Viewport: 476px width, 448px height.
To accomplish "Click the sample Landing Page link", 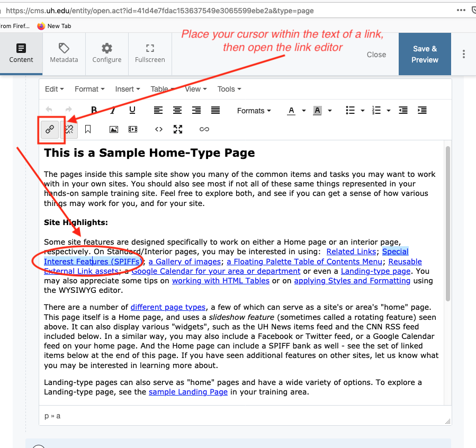I will pos(188,392).
